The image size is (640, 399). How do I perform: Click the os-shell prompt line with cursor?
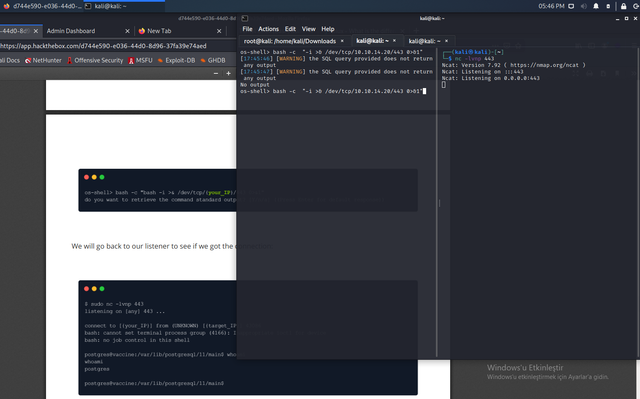point(333,91)
